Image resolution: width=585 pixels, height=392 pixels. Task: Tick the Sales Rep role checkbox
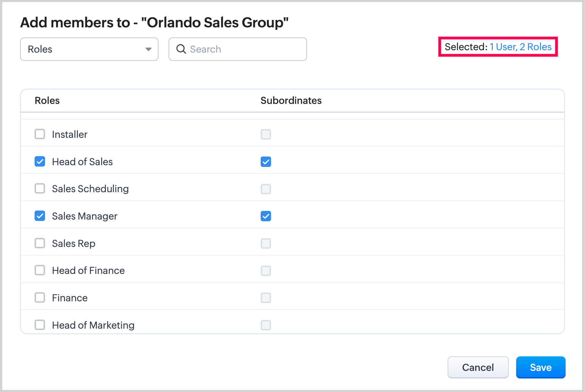click(x=40, y=243)
